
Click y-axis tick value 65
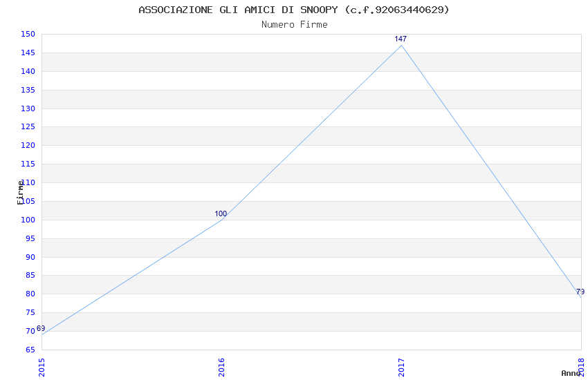(30, 350)
